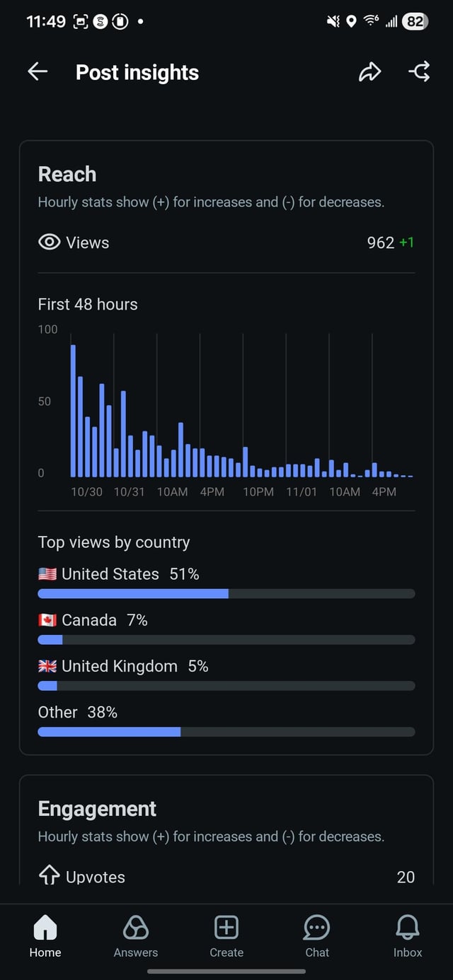Tap the United States flag icon
The height and width of the screenshot is (980, 453).
(47, 574)
